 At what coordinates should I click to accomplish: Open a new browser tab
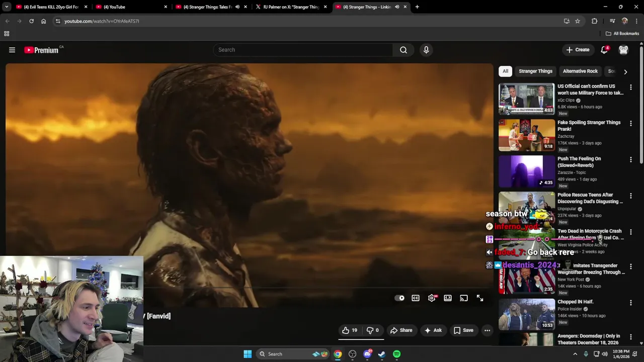417,7
